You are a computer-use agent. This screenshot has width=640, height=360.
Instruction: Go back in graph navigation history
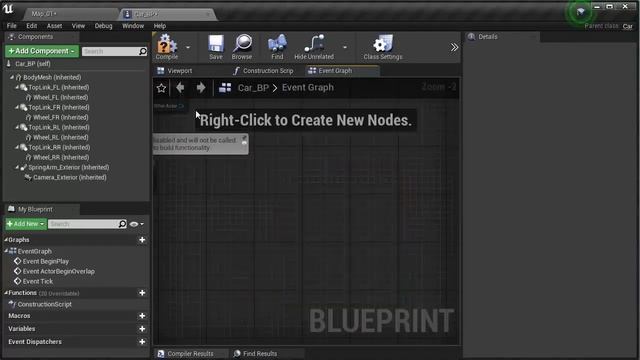click(180, 87)
